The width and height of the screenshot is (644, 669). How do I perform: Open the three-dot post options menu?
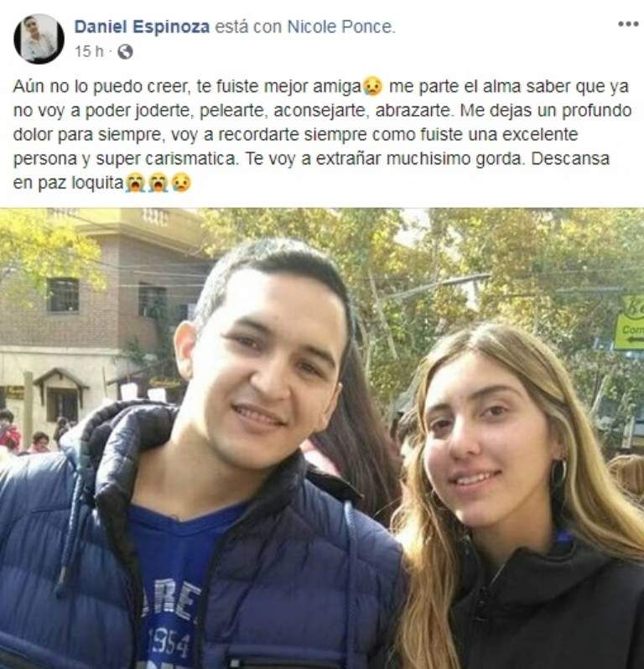(628, 23)
